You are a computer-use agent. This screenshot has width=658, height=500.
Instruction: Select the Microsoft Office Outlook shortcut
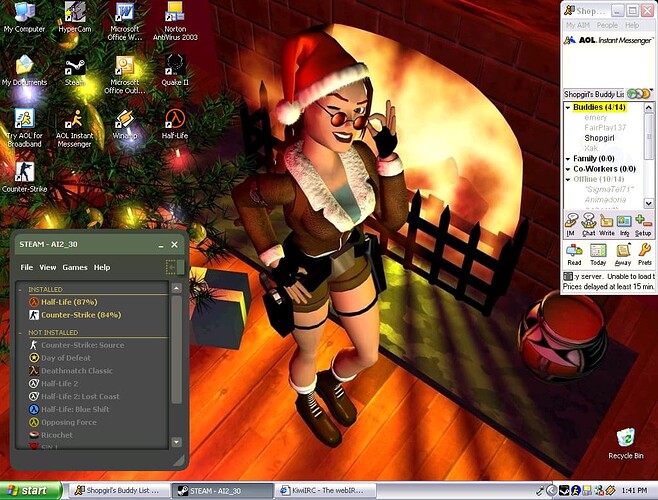125,75
